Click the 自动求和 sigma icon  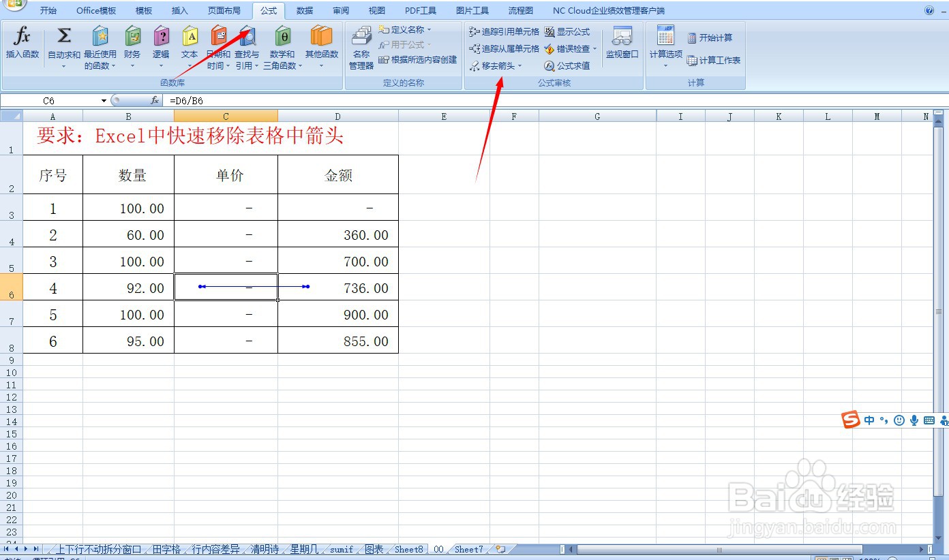[64, 35]
